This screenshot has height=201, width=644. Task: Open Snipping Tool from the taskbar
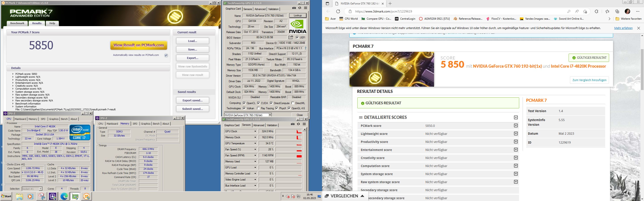click(x=42, y=196)
